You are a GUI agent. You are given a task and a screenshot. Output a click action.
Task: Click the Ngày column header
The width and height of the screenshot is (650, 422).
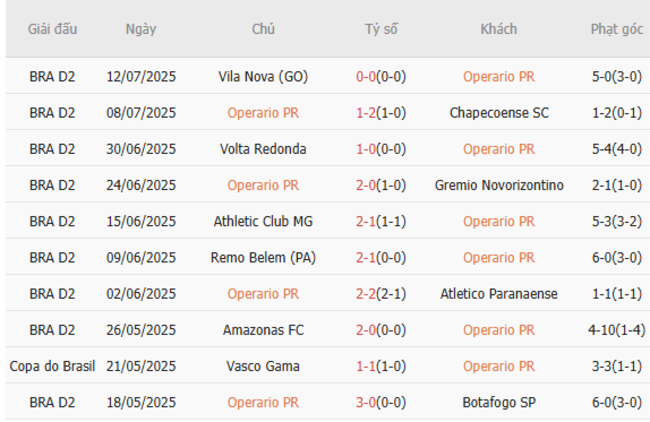[x=141, y=29]
